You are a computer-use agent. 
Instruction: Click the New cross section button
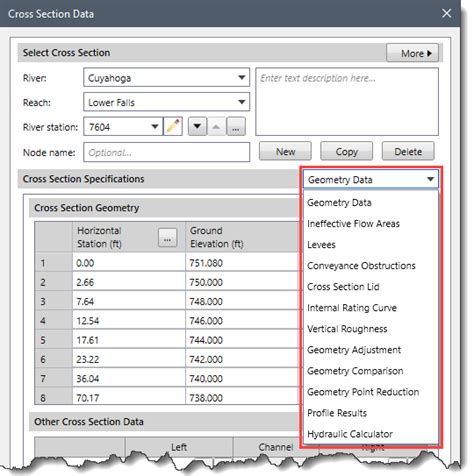[x=285, y=151]
